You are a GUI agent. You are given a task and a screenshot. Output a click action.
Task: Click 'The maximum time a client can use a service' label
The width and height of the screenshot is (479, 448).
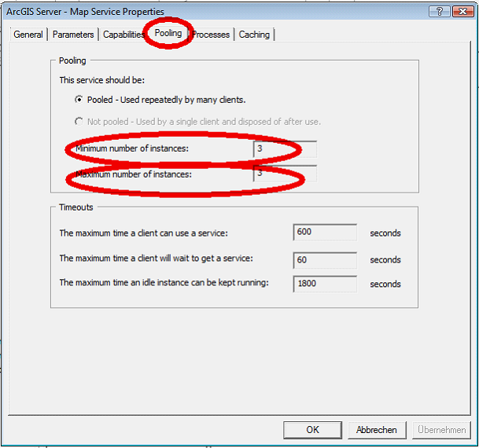click(144, 233)
